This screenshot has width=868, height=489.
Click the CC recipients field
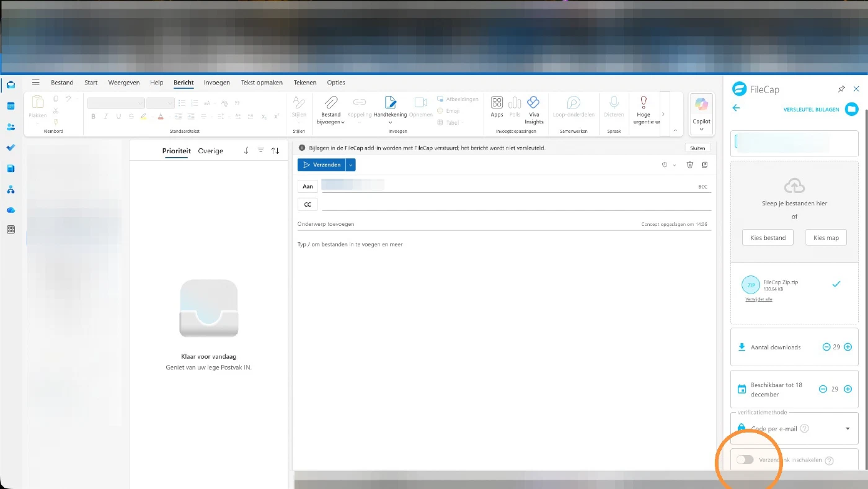[x=516, y=204]
